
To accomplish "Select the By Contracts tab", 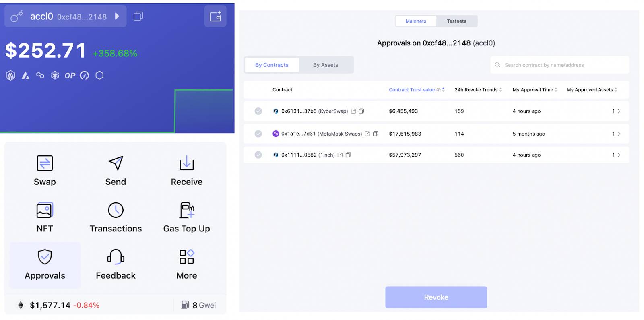I will click(x=272, y=65).
